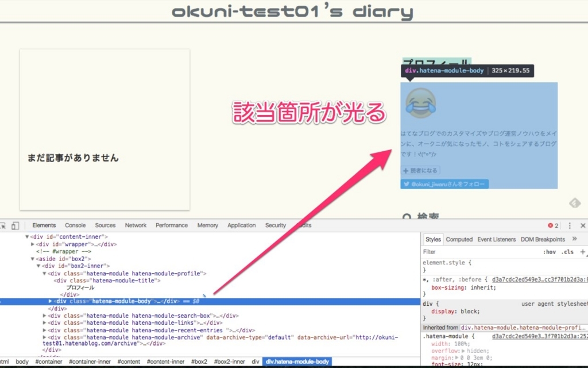Click the 読者になる subscribe button

[x=420, y=170]
